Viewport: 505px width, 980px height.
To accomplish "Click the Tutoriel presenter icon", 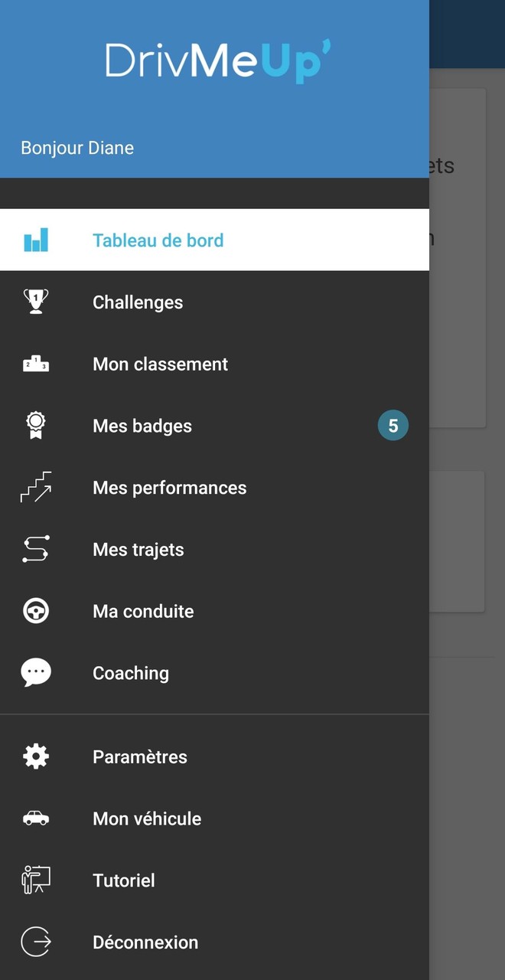I will click(36, 880).
